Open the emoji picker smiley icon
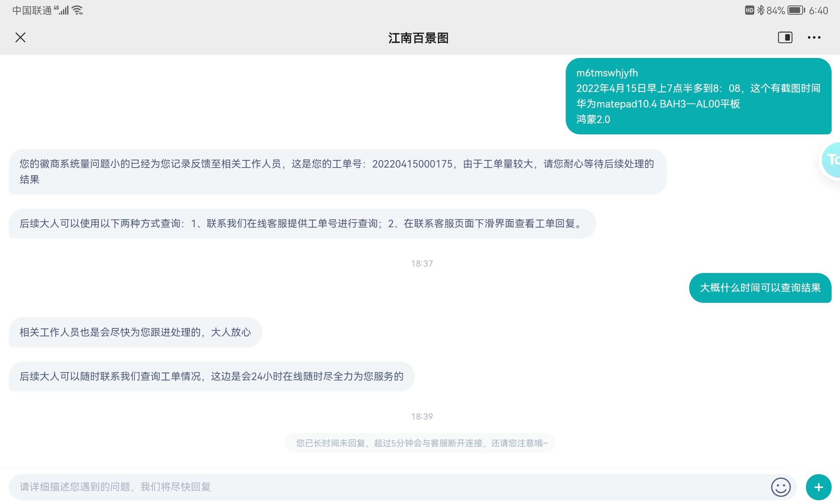The image size is (840, 504). pyautogui.click(x=780, y=487)
